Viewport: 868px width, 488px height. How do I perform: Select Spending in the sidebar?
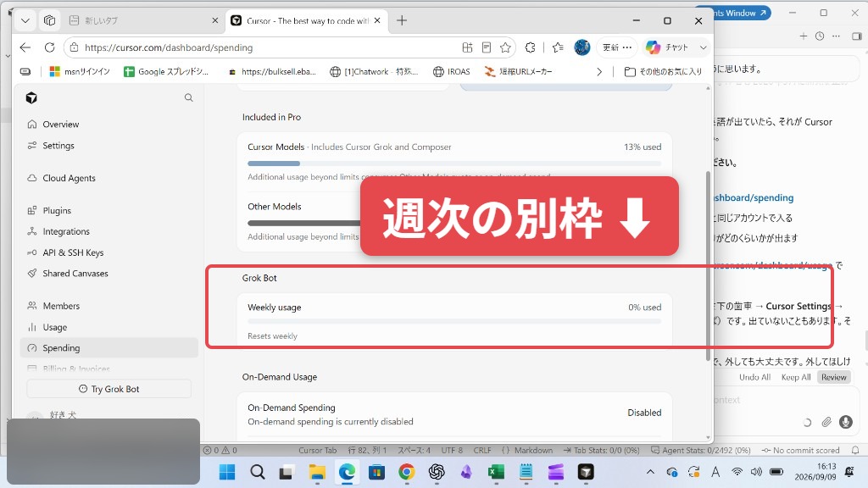pos(109,348)
